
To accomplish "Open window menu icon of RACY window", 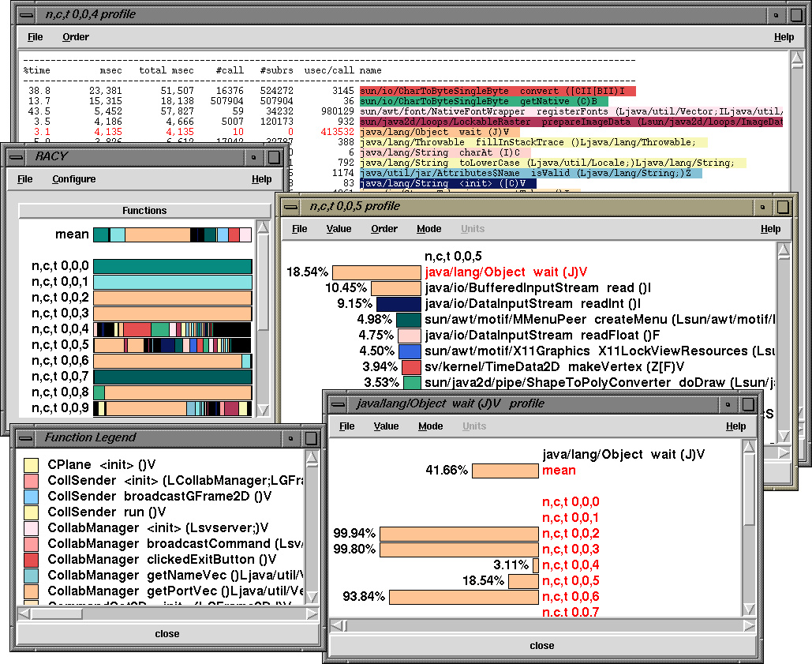I will (x=16, y=156).
